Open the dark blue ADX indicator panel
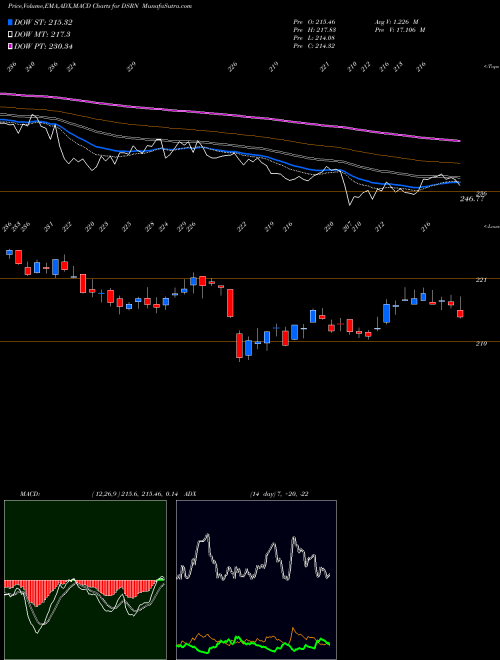 tap(256, 580)
